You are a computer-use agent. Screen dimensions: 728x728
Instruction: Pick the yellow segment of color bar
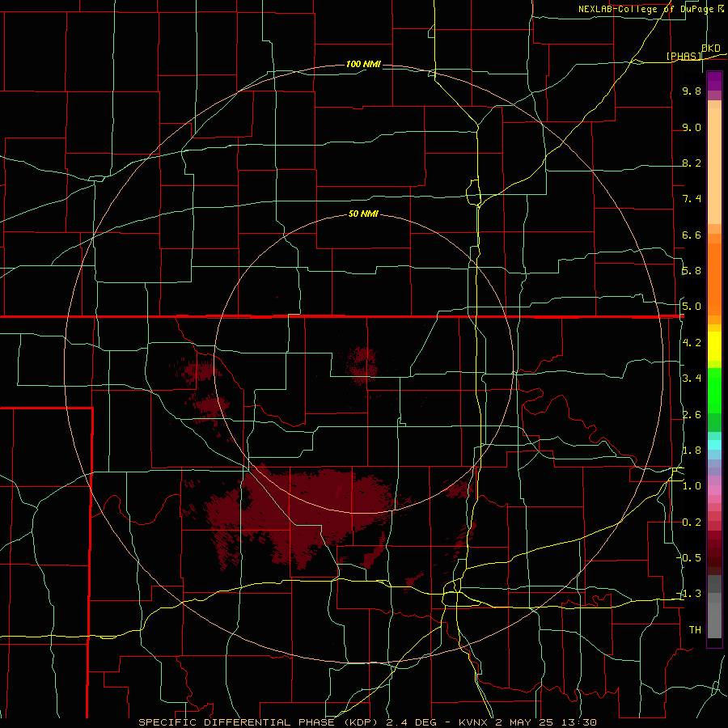tap(714, 346)
